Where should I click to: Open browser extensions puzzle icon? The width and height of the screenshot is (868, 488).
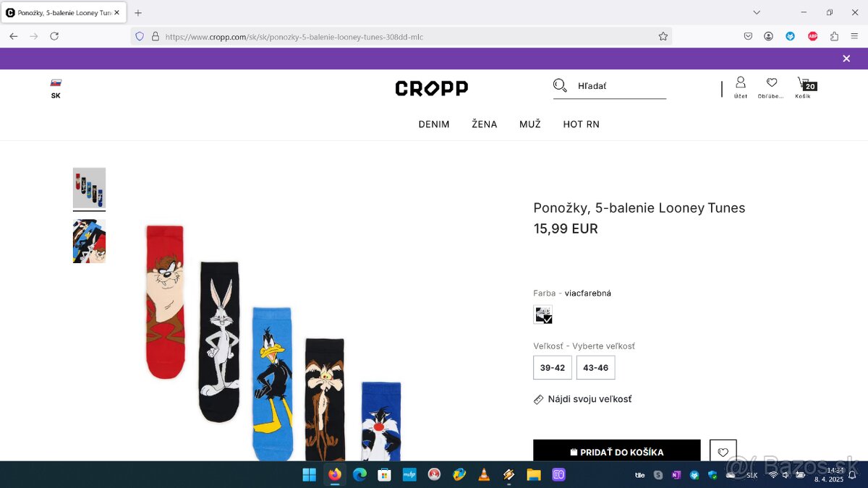(x=834, y=36)
